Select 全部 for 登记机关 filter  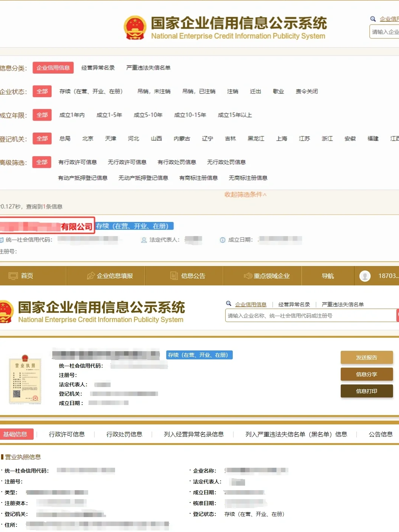point(42,139)
